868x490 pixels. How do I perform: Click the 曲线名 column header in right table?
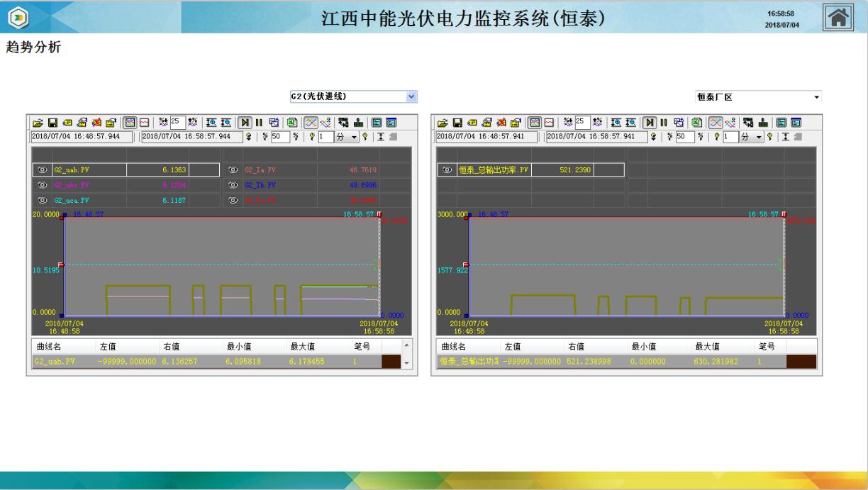[454, 347]
